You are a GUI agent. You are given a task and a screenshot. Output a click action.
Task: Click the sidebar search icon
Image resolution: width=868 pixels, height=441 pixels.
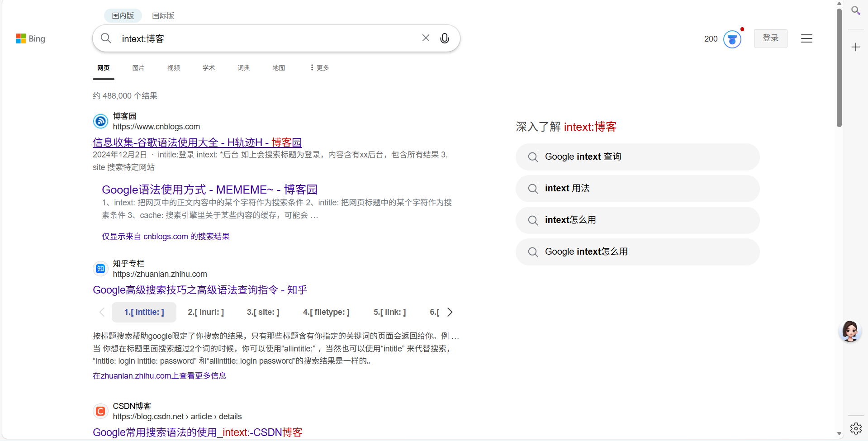click(x=855, y=10)
